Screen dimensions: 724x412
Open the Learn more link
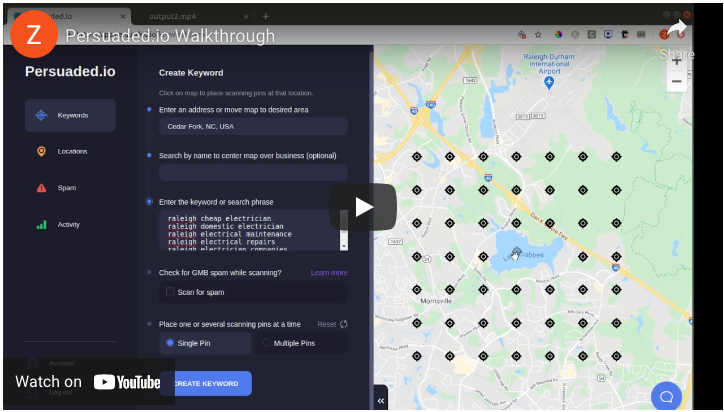(329, 273)
